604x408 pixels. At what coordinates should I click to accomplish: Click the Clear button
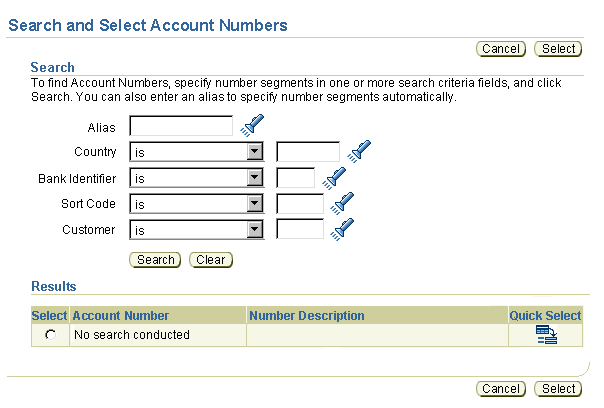[211, 260]
